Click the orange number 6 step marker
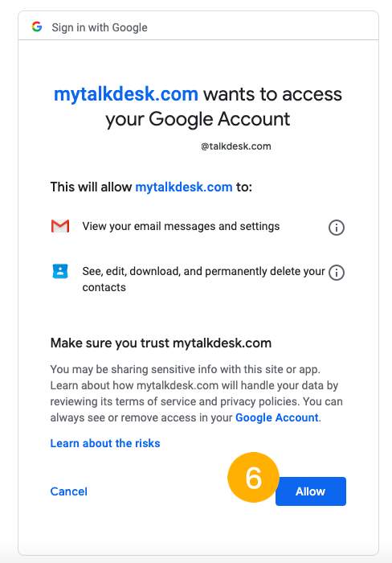 [x=253, y=477]
